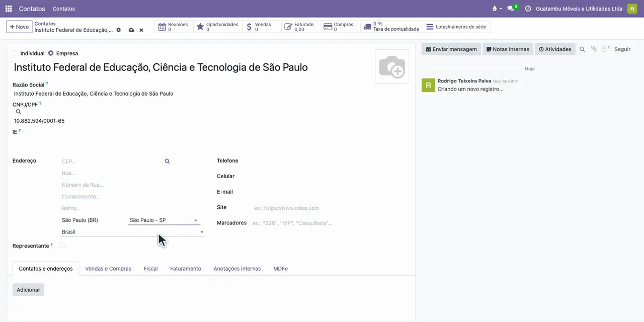
Task: Open the gear actions menu beside the record name
Action: pos(119,30)
